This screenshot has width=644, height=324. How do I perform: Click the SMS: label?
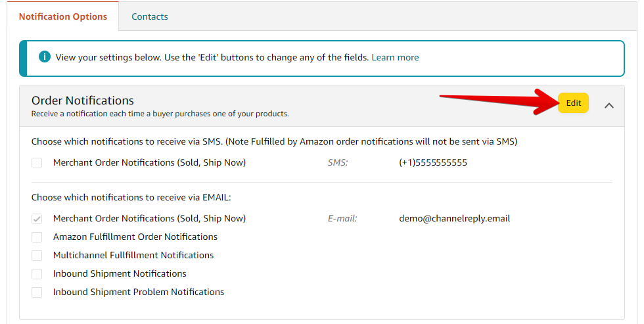[338, 162]
